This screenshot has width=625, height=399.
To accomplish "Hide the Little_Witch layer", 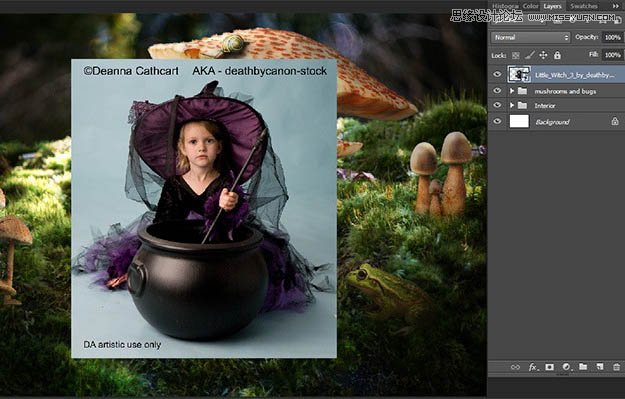I will (x=497, y=74).
